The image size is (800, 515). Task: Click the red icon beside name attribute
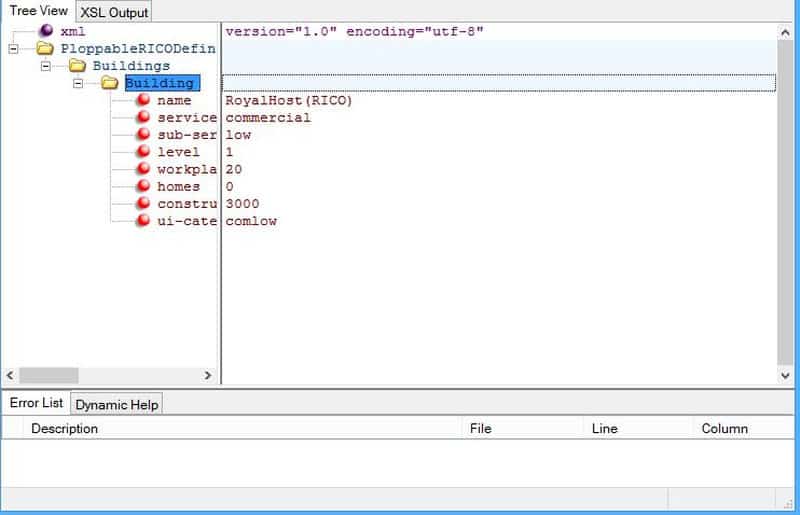pos(143,101)
